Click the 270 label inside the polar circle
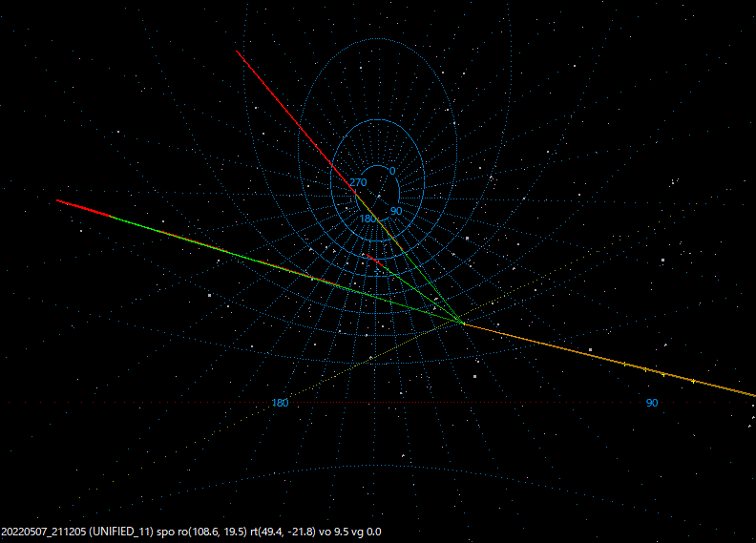This screenshot has width=756, height=543. [358, 182]
